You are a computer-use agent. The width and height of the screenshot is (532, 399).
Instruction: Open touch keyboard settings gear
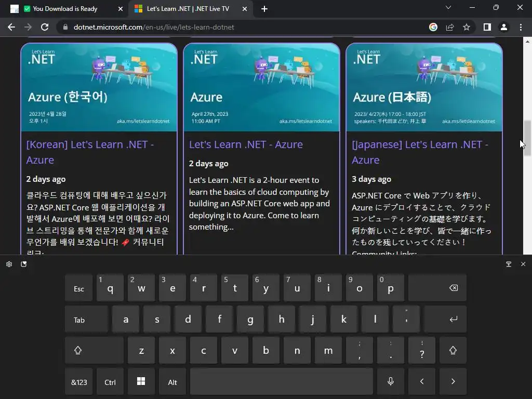pyautogui.click(x=9, y=264)
